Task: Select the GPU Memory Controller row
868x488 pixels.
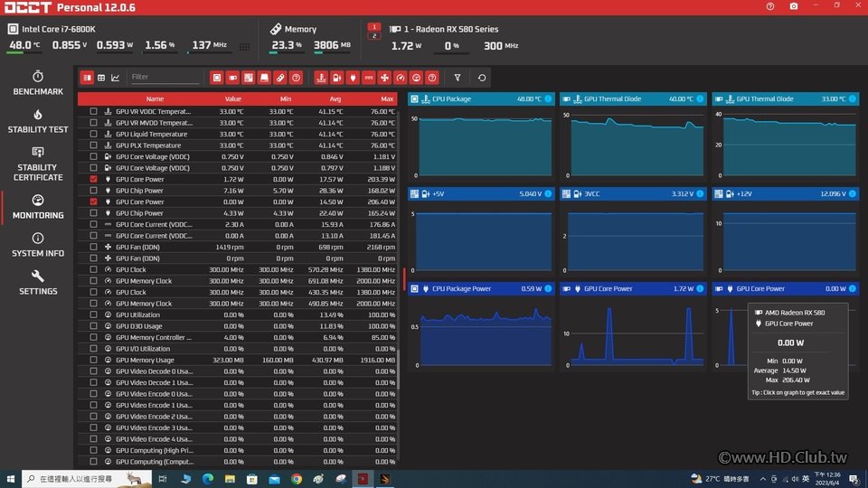Action: point(238,337)
